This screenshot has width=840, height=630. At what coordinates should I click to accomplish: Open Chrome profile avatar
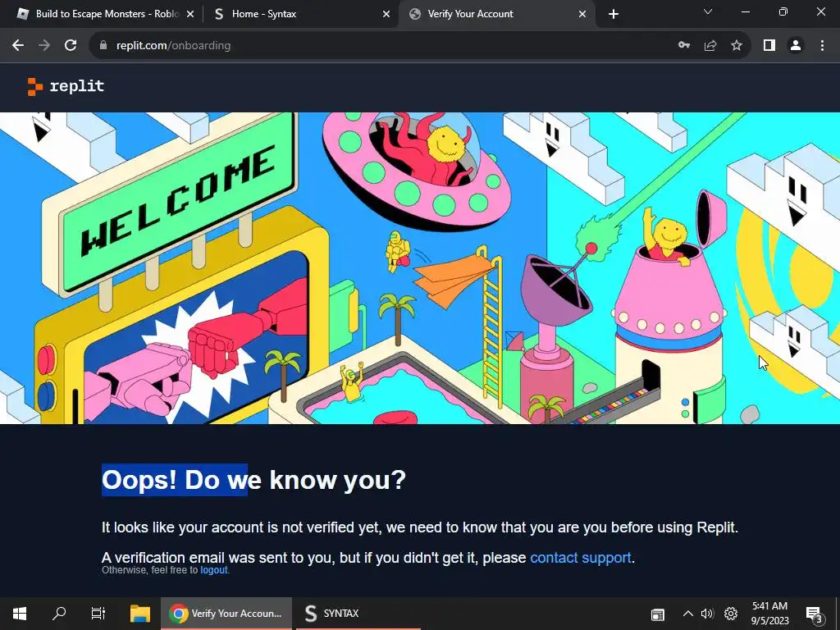(796, 46)
